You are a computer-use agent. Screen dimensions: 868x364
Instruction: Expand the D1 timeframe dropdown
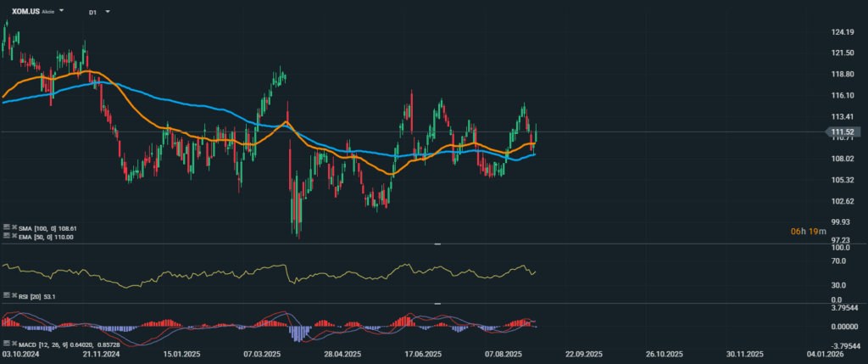coord(108,13)
